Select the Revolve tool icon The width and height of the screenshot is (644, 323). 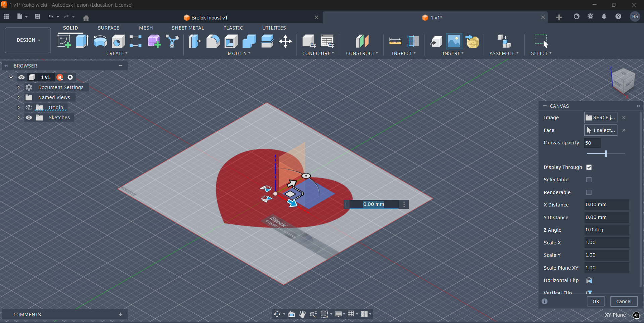(100, 41)
